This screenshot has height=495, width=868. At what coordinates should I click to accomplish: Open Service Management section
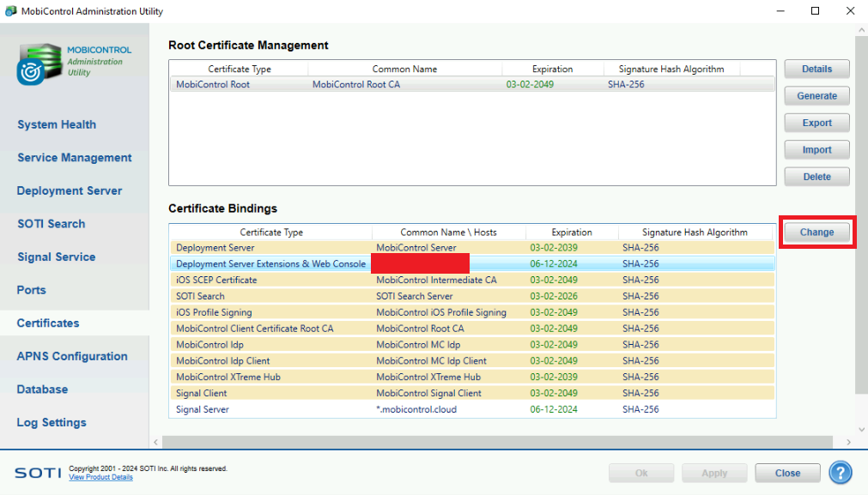tap(74, 158)
